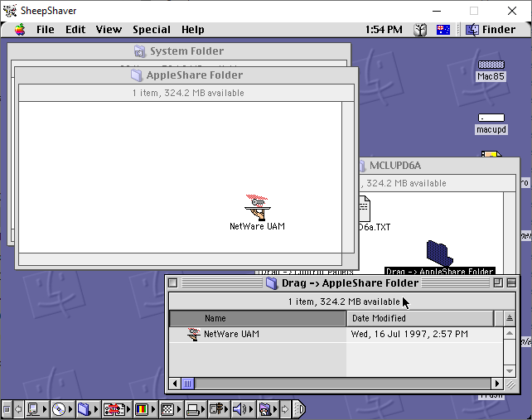Open the View menu

point(109,30)
